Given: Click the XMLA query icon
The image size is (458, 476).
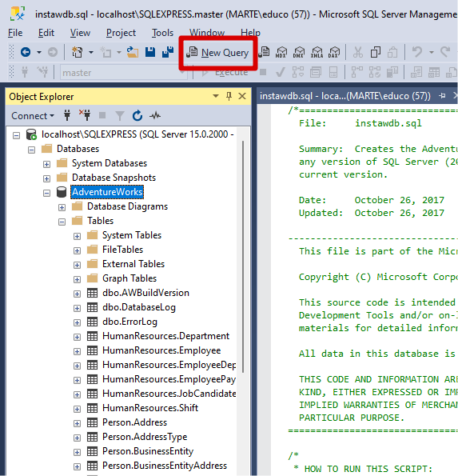Looking at the screenshot, I should pos(317,52).
